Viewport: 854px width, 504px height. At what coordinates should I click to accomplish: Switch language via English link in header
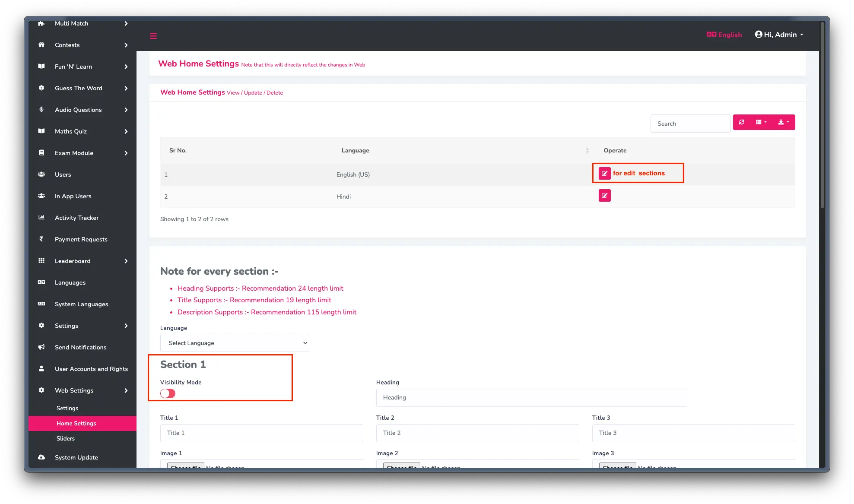point(724,35)
